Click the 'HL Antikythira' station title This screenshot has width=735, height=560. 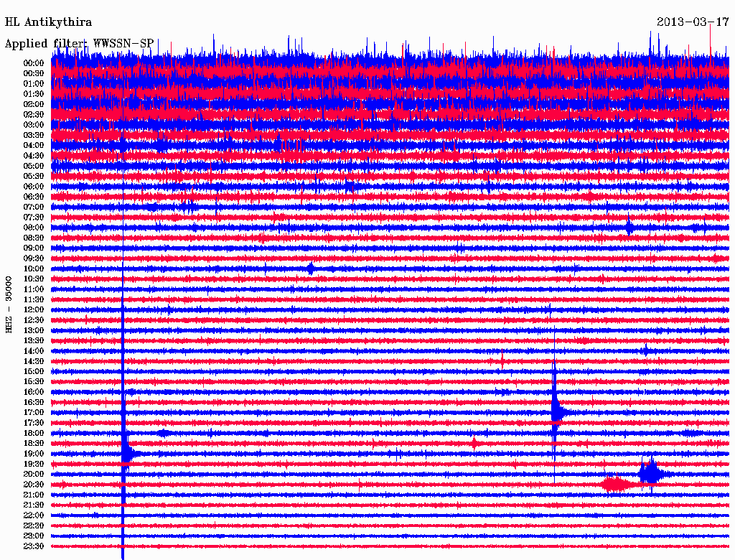[48, 22]
